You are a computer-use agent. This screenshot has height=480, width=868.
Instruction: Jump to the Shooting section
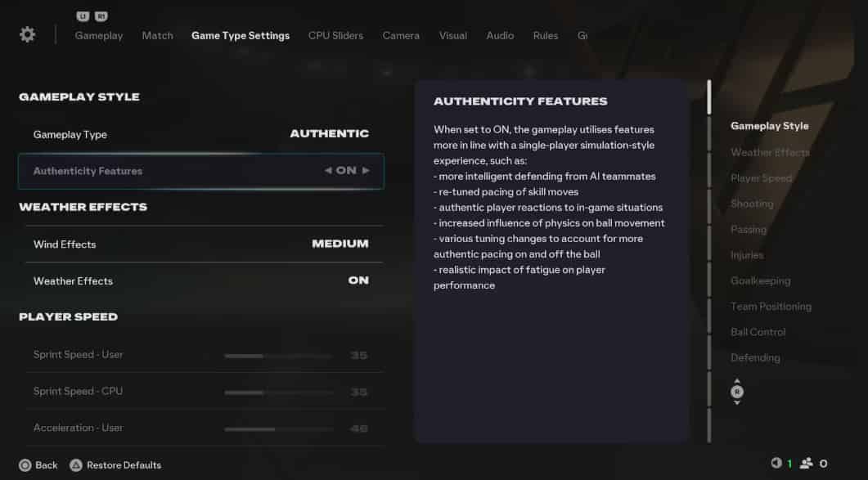point(752,204)
